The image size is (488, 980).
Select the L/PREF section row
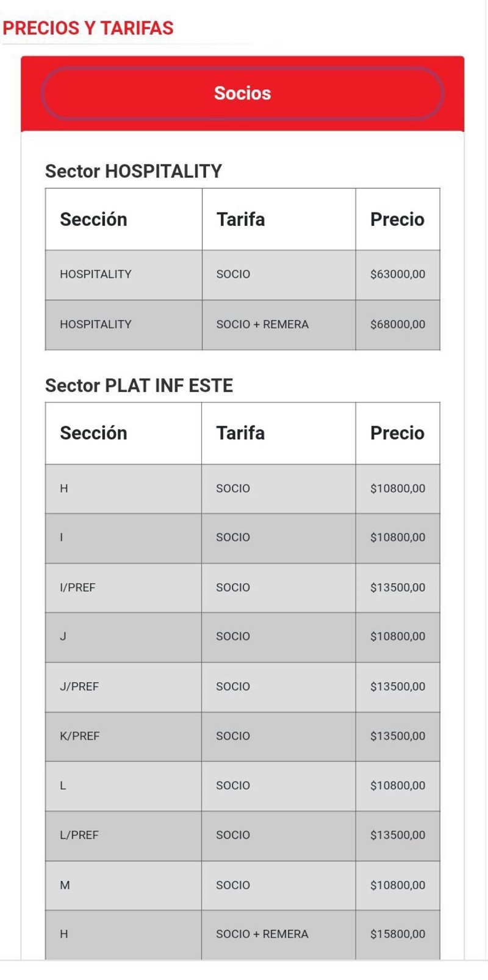[242, 835]
